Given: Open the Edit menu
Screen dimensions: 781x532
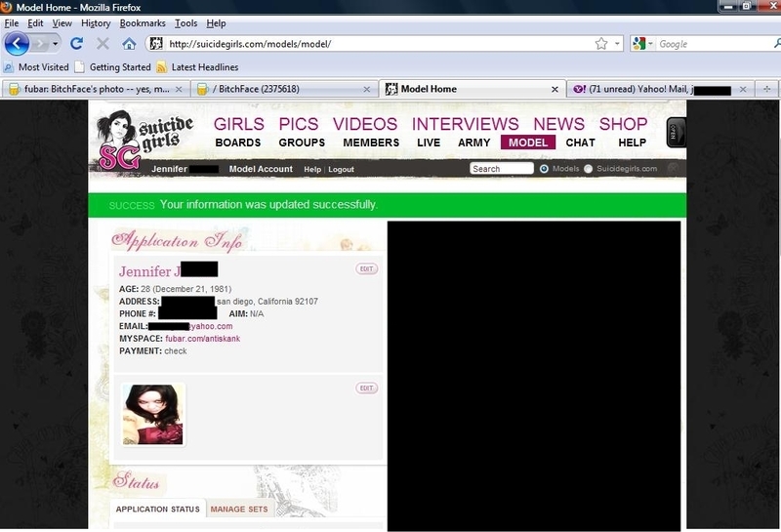Looking at the screenshot, I should pos(35,22).
